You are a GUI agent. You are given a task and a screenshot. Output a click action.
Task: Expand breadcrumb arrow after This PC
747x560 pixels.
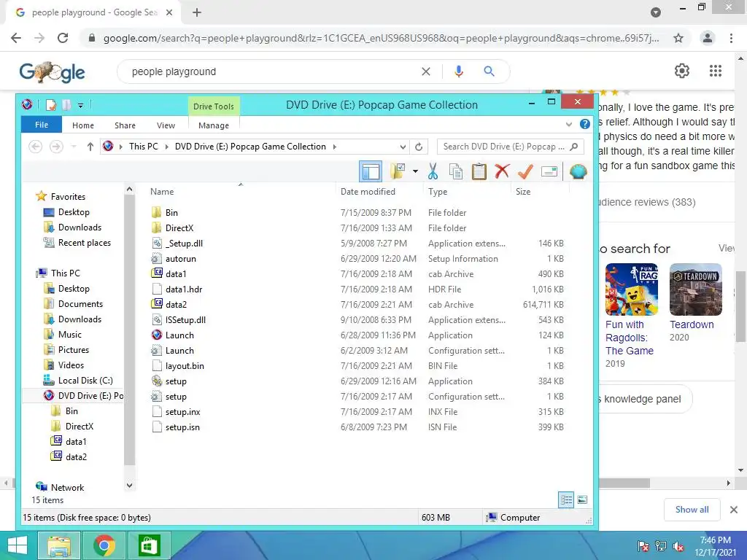[167, 147]
